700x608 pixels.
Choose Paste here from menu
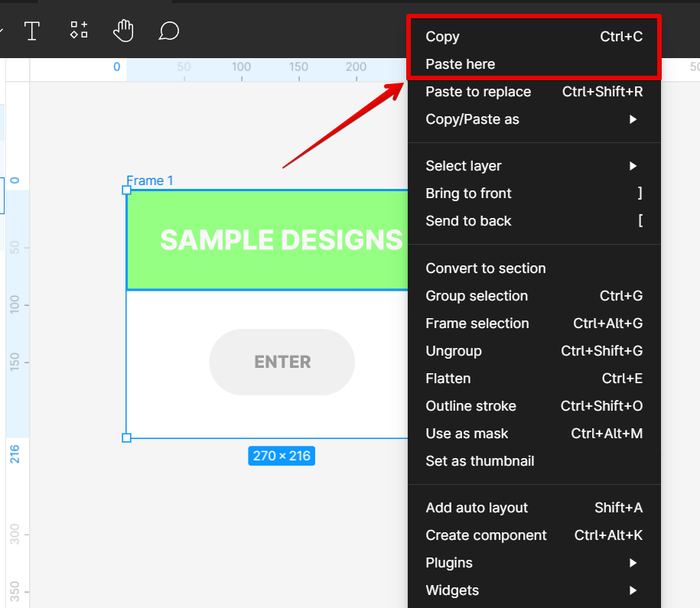(461, 64)
